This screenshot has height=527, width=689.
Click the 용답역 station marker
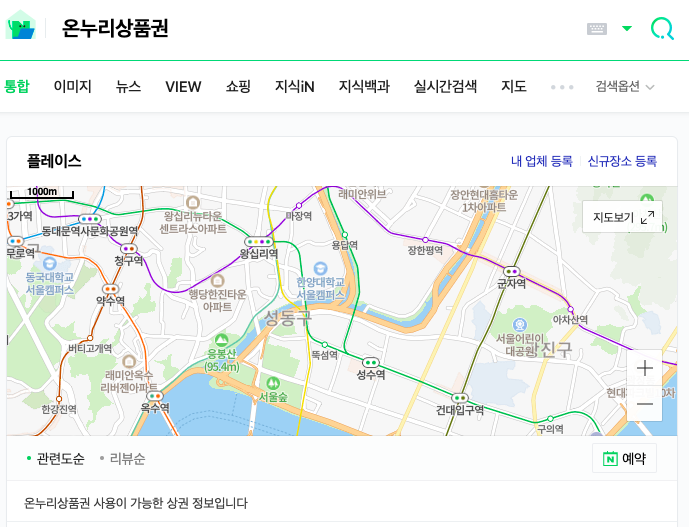(x=345, y=235)
